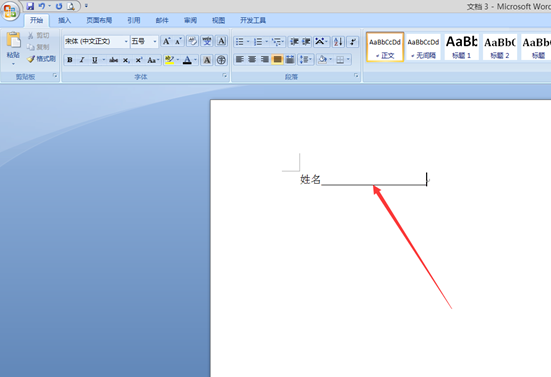Open Asian layout options
Viewport: 551px width, 377px height.
click(x=321, y=42)
